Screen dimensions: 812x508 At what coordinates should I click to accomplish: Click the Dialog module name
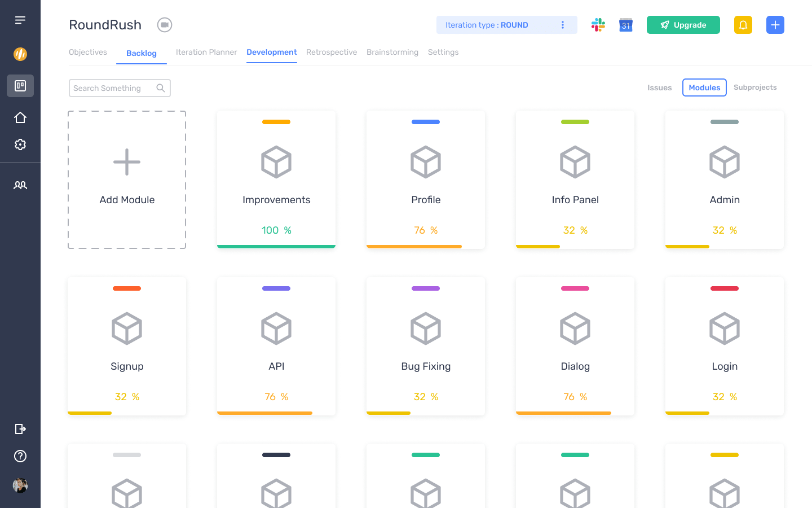pyautogui.click(x=575, y=366)
